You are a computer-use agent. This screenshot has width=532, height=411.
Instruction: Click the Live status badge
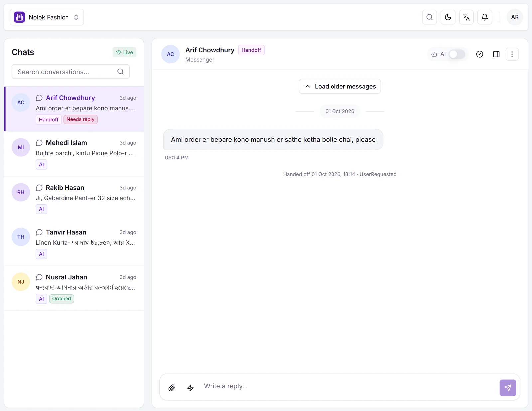point(124,52)
